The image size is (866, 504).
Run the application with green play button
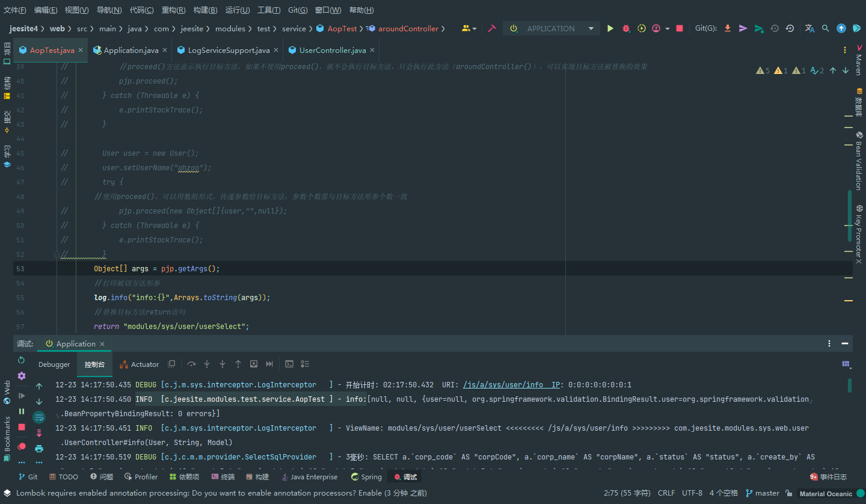[610, 28]
